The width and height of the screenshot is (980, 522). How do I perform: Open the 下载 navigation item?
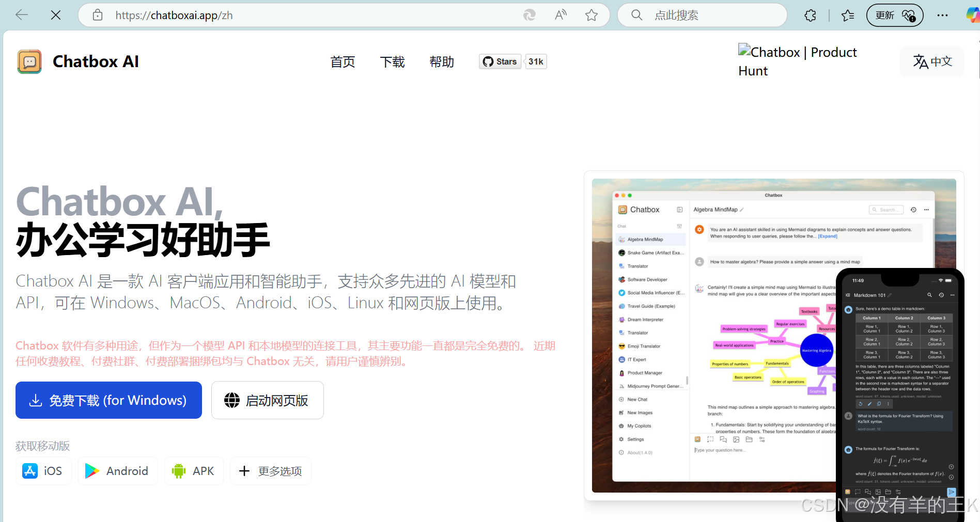pyautogui.click(x=392, y=62)
